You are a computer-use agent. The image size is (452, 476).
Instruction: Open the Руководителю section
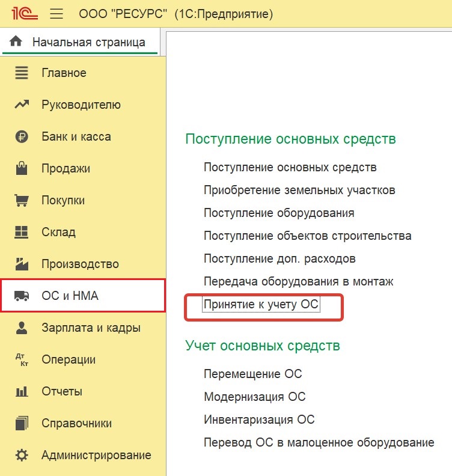coord(83,105)
